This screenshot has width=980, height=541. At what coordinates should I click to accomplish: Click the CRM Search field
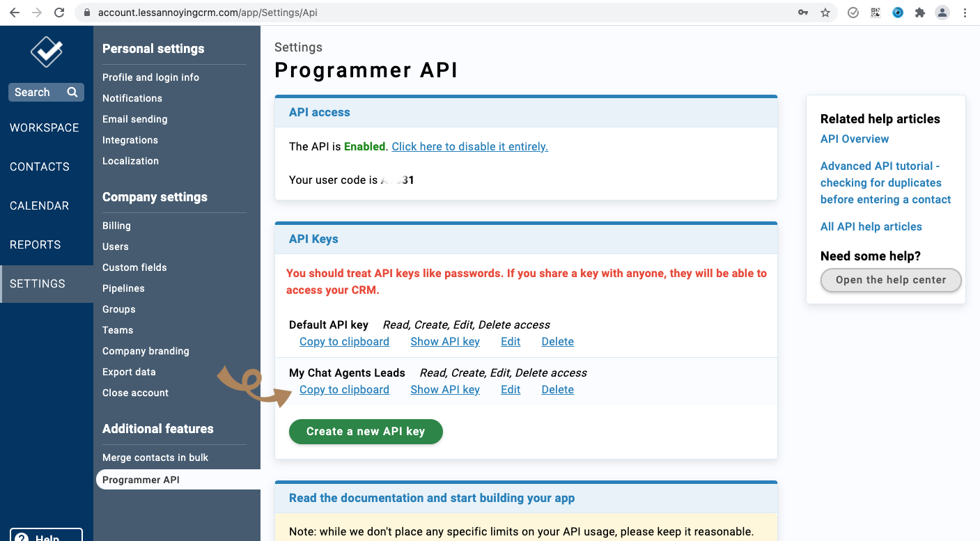(x=46, y=92)
